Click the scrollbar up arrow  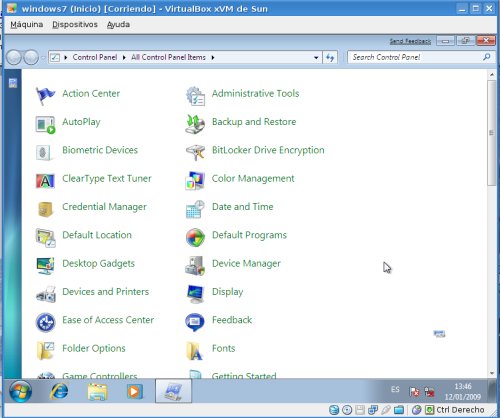point(492,75)
